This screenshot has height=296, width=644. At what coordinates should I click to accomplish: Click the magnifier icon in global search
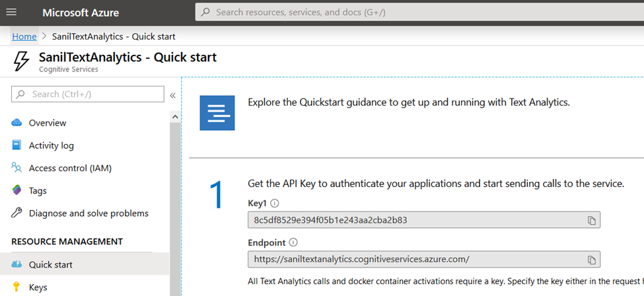point(205,13)
